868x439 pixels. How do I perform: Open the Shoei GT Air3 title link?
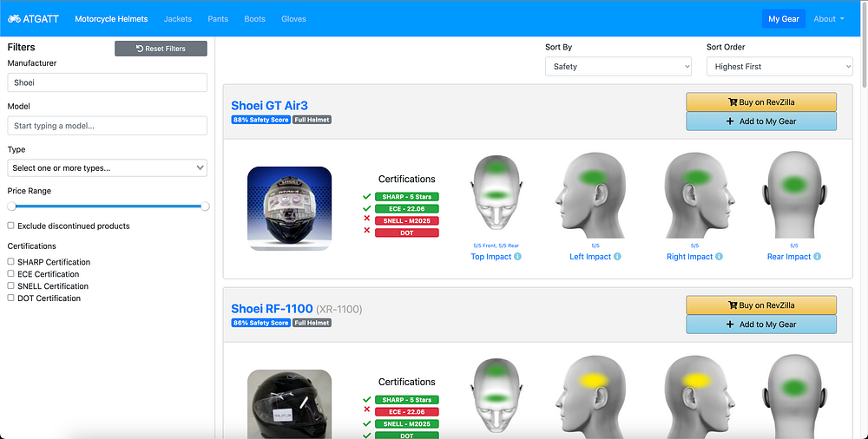click(x=270, y=105)
